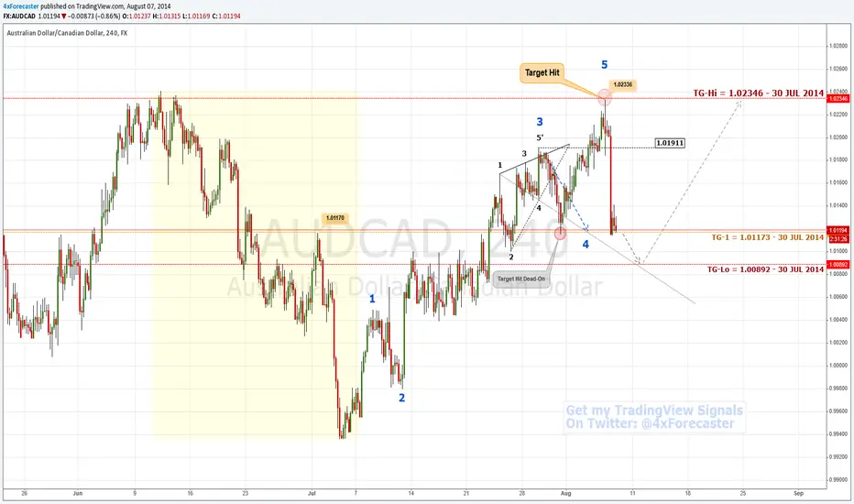Click the gray Target Hit Dead-On callout

coord(521,279)
